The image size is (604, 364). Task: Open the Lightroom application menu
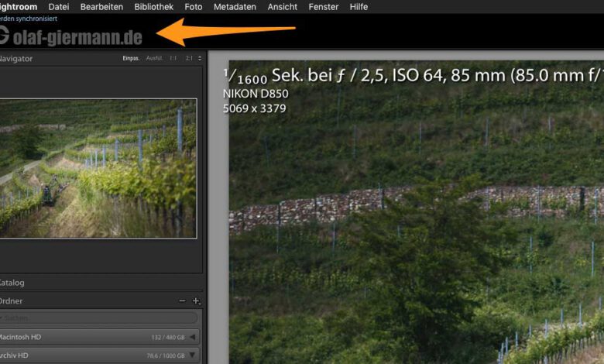(19, 6)
